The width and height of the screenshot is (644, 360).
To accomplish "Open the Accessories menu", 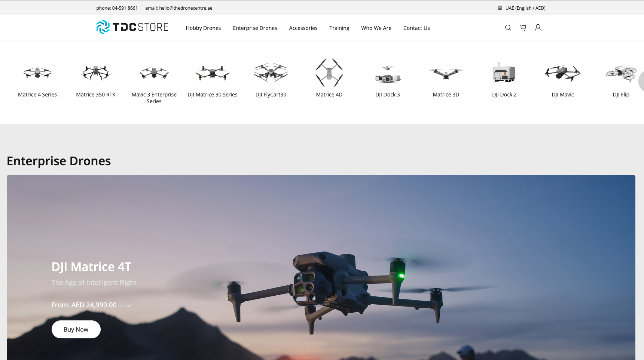I will [x=303, y=28].
